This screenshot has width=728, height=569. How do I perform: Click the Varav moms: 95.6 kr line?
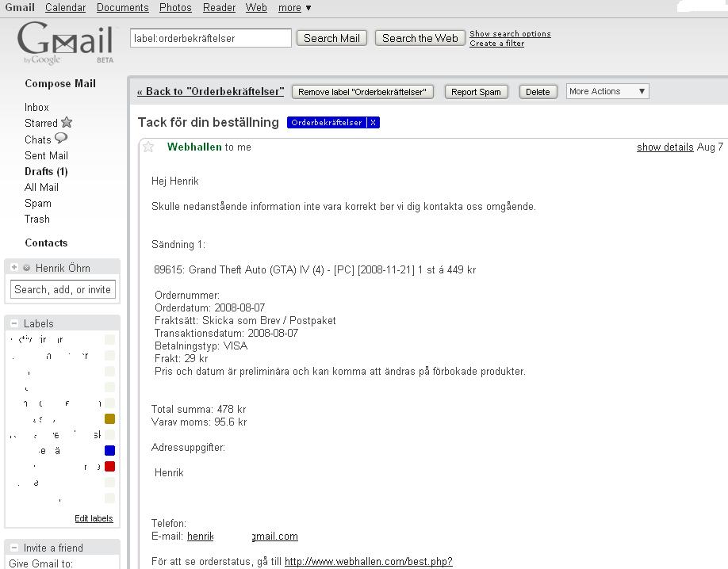[x=199, y=422]
